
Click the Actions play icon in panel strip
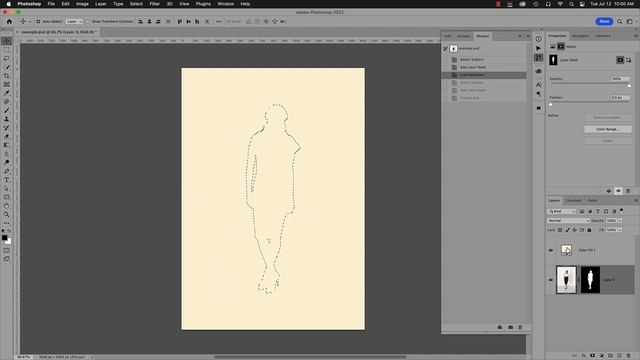pyautogui.click(x=539, y=48)
